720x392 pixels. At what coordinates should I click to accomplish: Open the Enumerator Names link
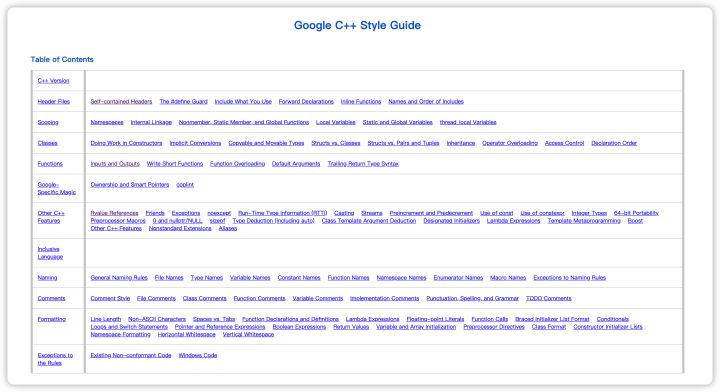click(x=458, y=278)
